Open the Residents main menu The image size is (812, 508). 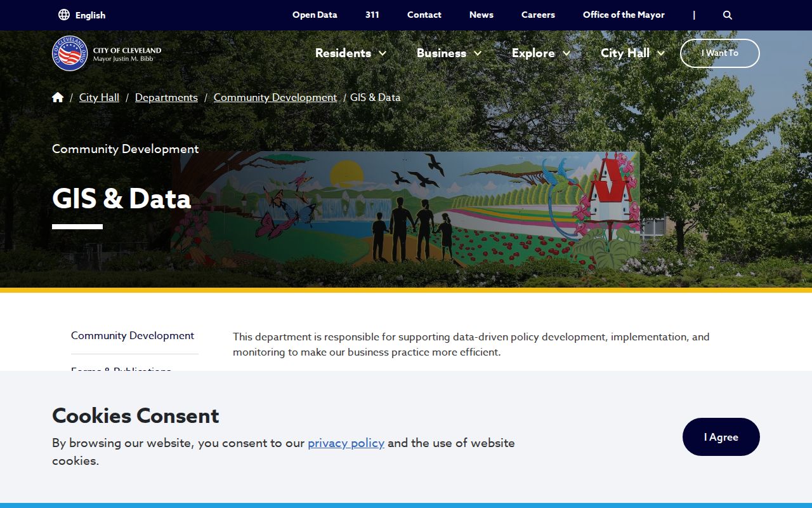(x=343, y=53)
